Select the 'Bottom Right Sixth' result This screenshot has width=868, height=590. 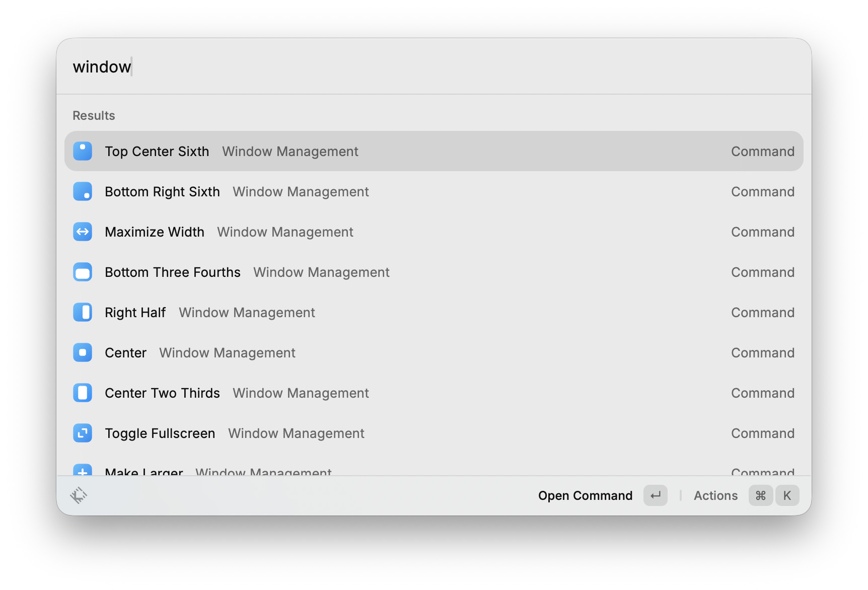point(434,191)
